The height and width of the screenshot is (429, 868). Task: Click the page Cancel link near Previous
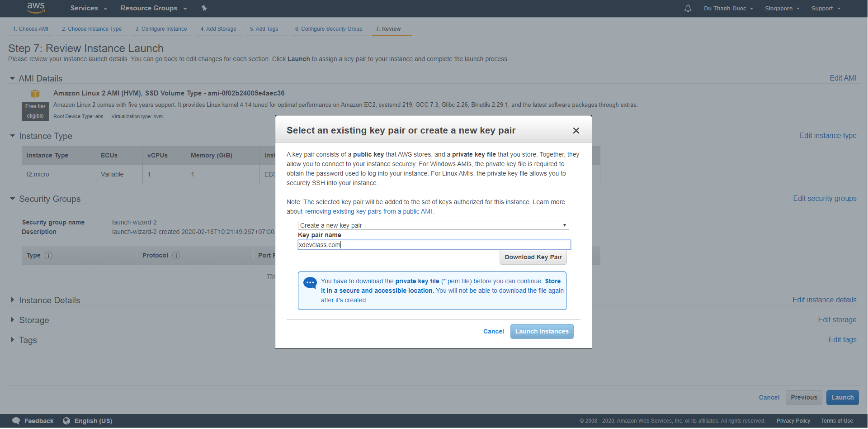click(x=769, y=398)
